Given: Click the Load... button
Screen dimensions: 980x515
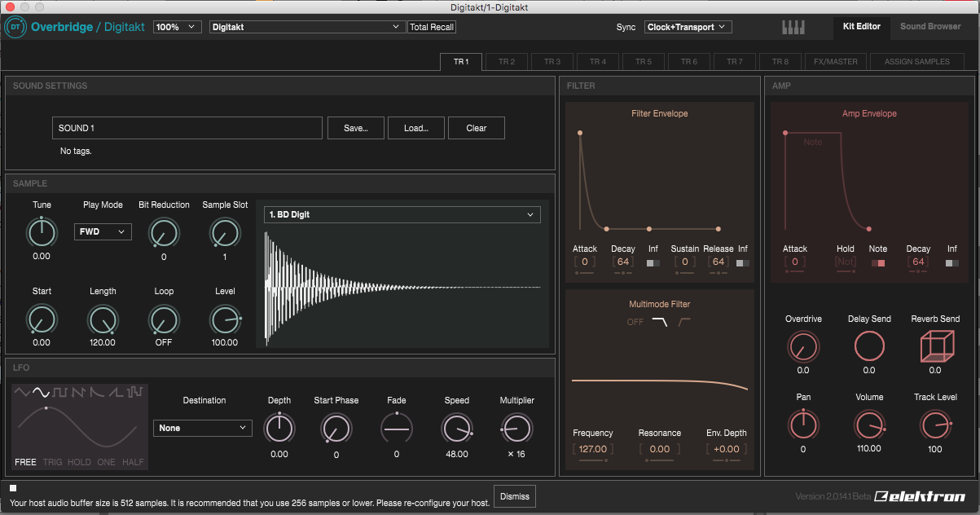Looking at the screenshot, I should click(416, 128).
